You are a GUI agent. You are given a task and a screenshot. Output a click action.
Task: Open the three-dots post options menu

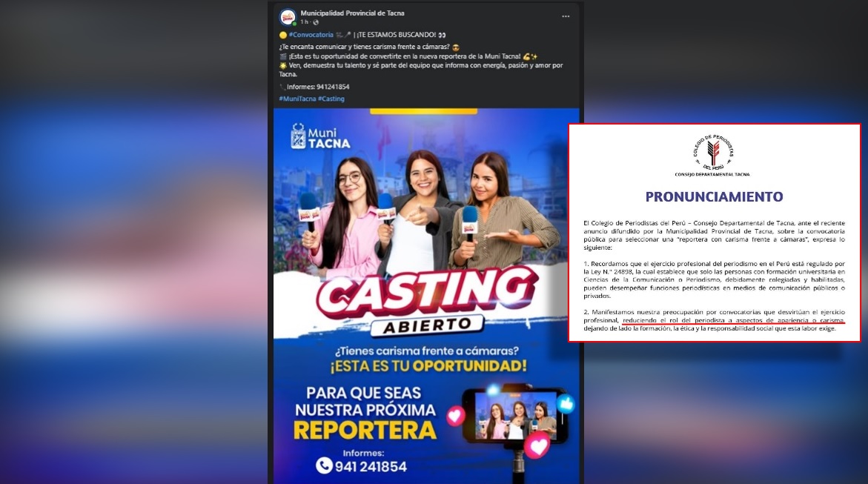pyautogui.click(x=565, y=16)
